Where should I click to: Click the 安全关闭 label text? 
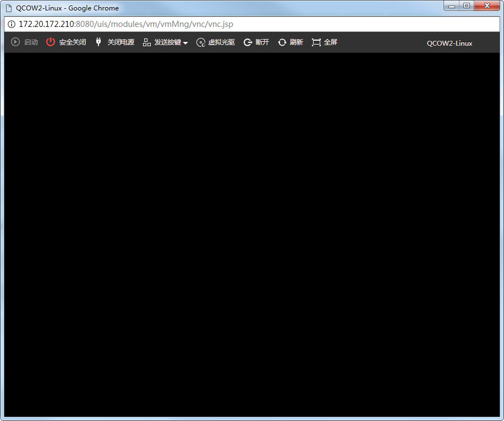click(73, 42)
